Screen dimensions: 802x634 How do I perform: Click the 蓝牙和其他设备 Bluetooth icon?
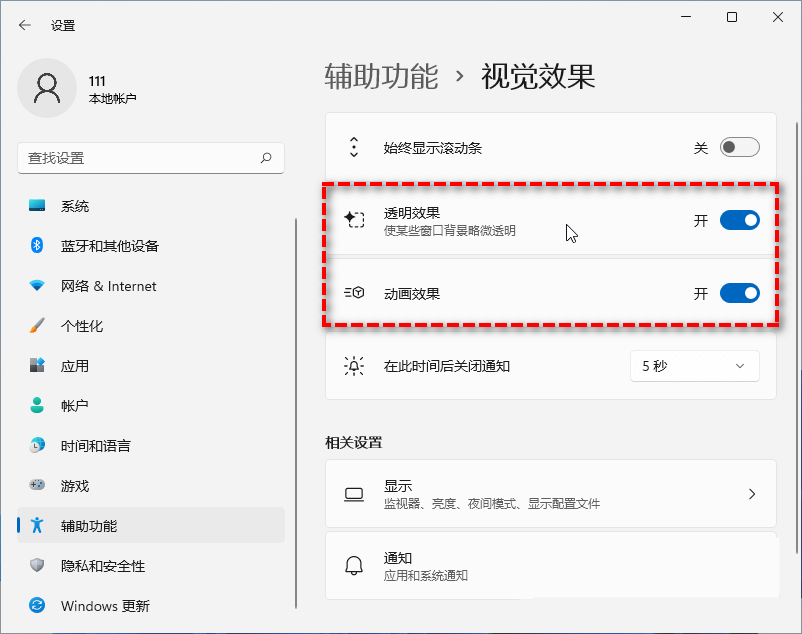pos(37,246)
